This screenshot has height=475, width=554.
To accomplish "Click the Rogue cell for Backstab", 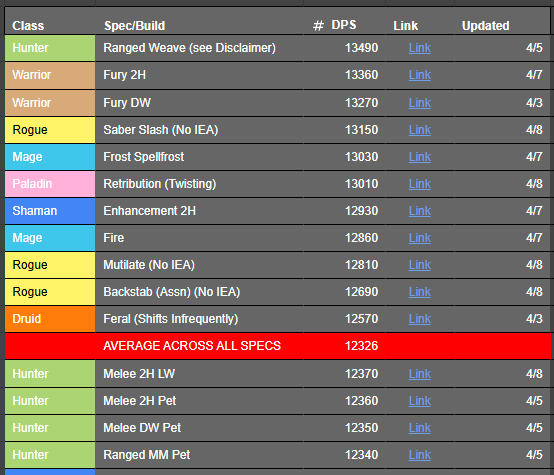I will (x=50, y=292).
